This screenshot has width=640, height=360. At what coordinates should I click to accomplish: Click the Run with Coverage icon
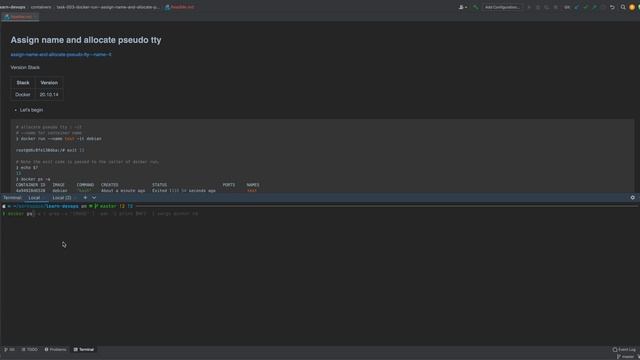547,7
